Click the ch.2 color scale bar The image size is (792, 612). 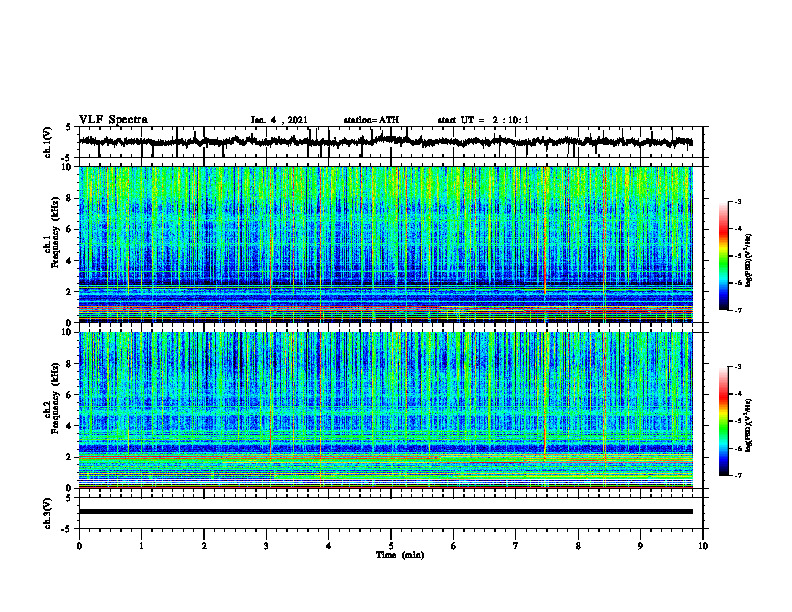(723, 421)
